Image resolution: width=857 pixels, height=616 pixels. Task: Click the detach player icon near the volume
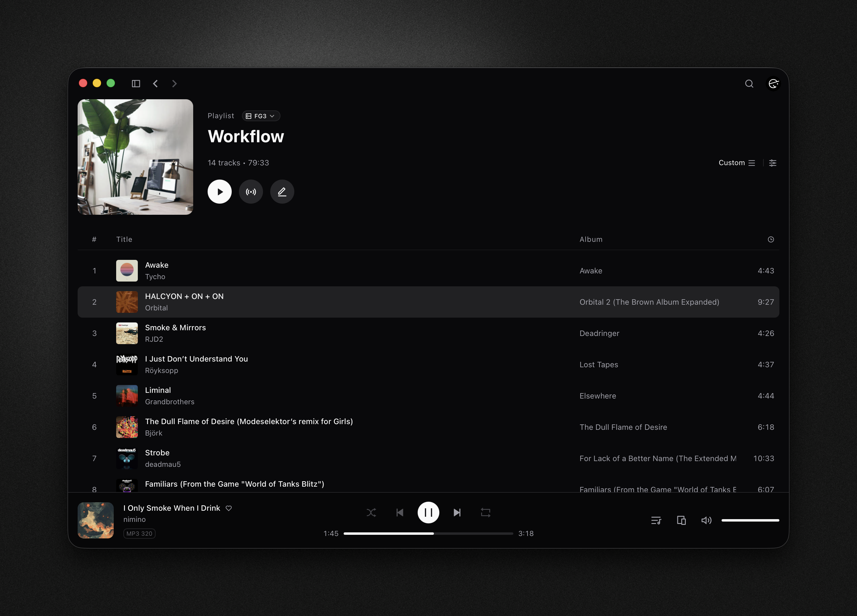point(681,520)
